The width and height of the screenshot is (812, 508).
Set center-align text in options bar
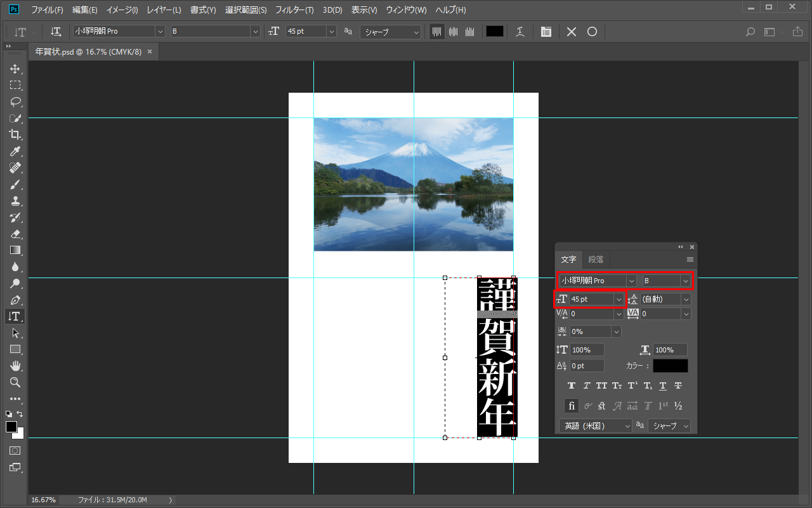[x=453, y=31]
